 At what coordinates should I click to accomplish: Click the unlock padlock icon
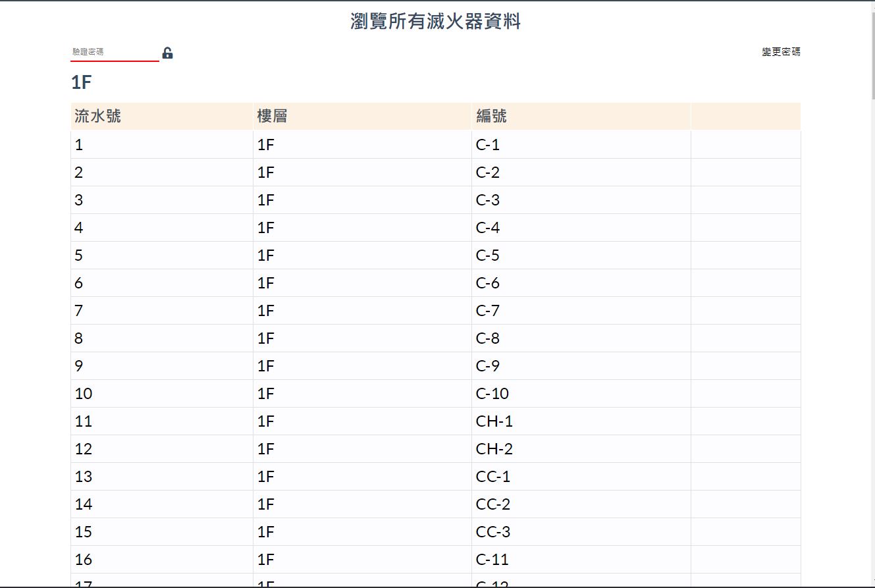tap(167, 53)
